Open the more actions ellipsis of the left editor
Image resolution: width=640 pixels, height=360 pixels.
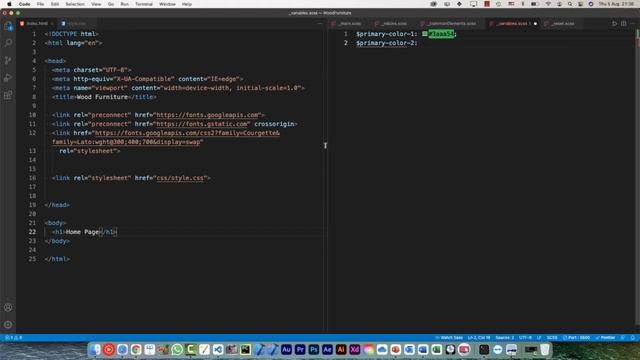coord(320,24)
